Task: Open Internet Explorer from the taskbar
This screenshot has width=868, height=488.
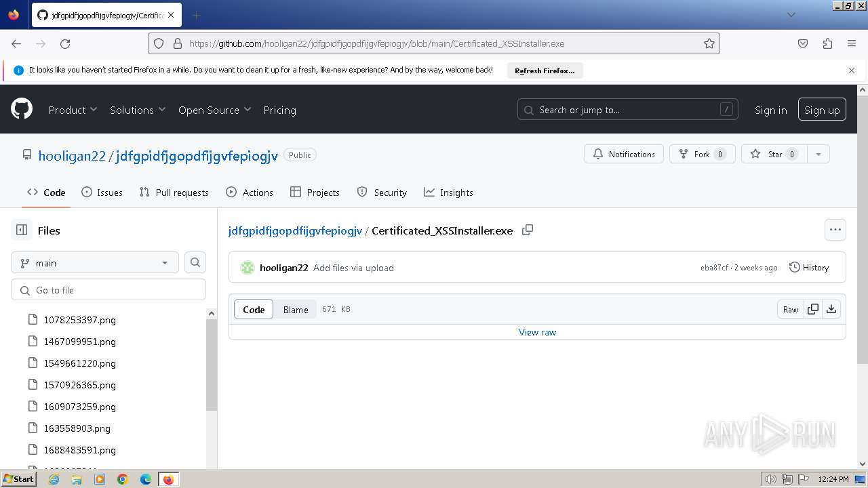Action: (x=54, y=479)
